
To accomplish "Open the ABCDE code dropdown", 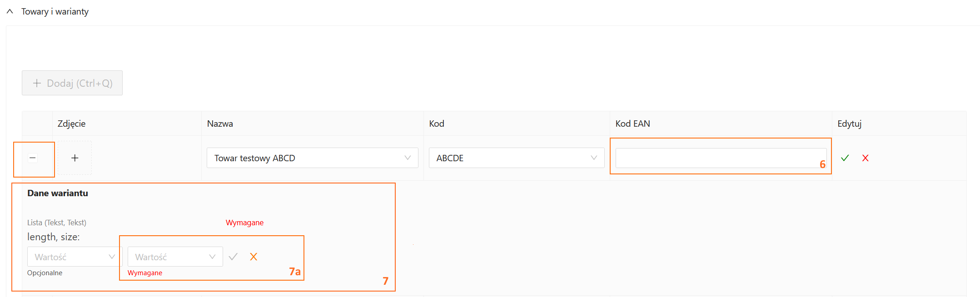I will pos(516,158).
